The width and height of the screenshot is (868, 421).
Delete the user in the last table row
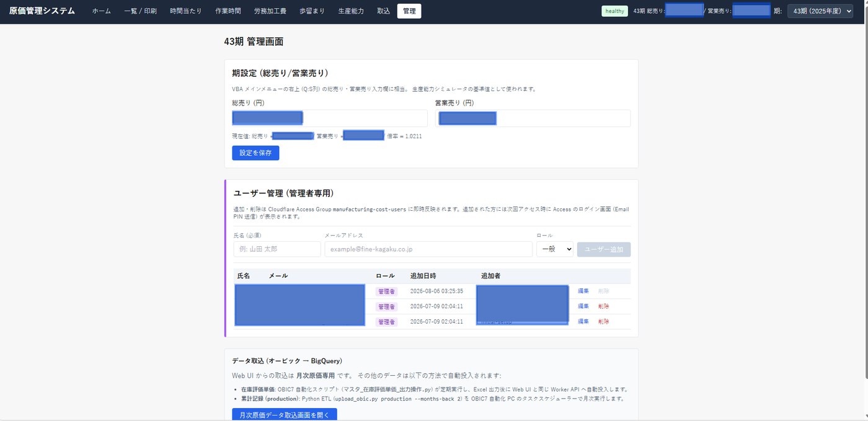[x=604, y=322]
